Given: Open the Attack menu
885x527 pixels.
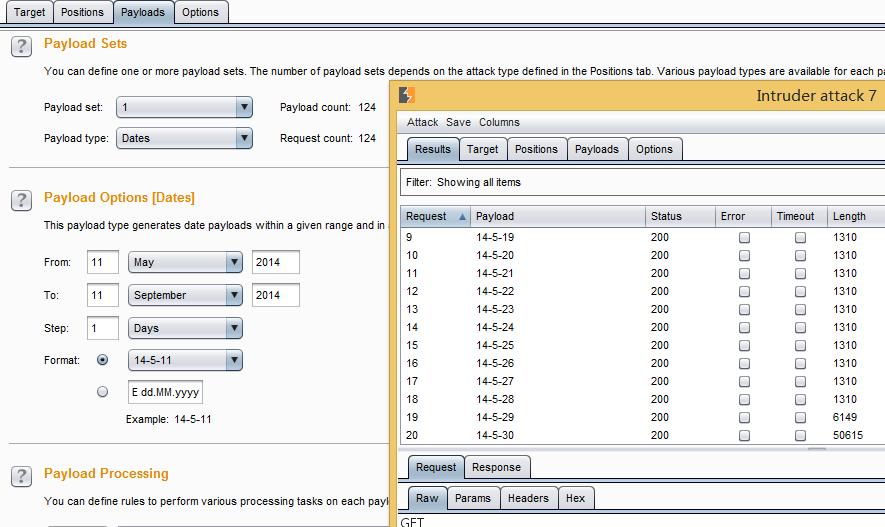Looking at the screenshot, I should click(422, 122).
